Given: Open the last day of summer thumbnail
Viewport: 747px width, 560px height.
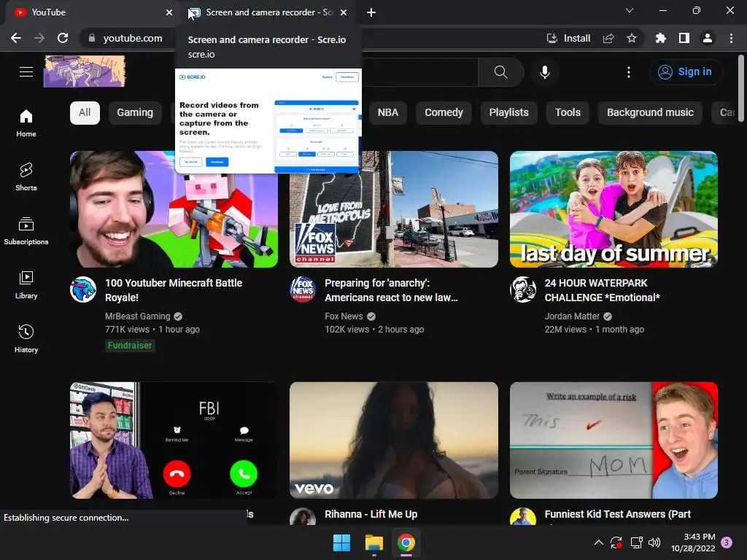Looking at the screenshot, I should 614,209.
